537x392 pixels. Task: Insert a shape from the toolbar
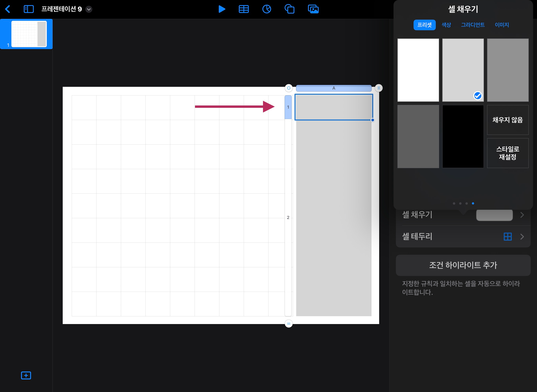[290, 9]
